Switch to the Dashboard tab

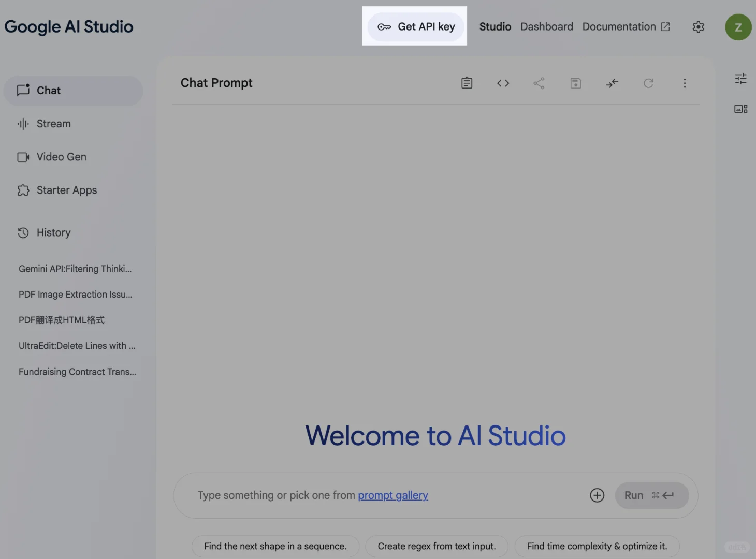tap(547, 26)
